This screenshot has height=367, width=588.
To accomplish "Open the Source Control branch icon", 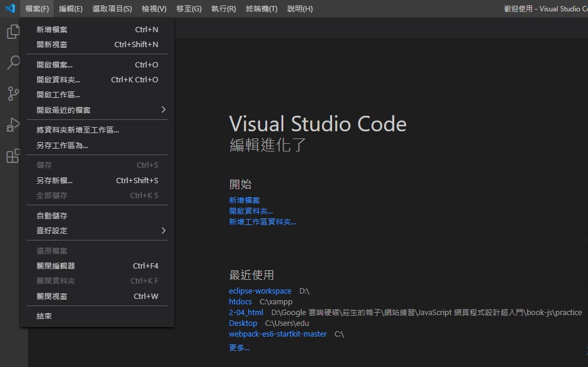I will 13,94.
